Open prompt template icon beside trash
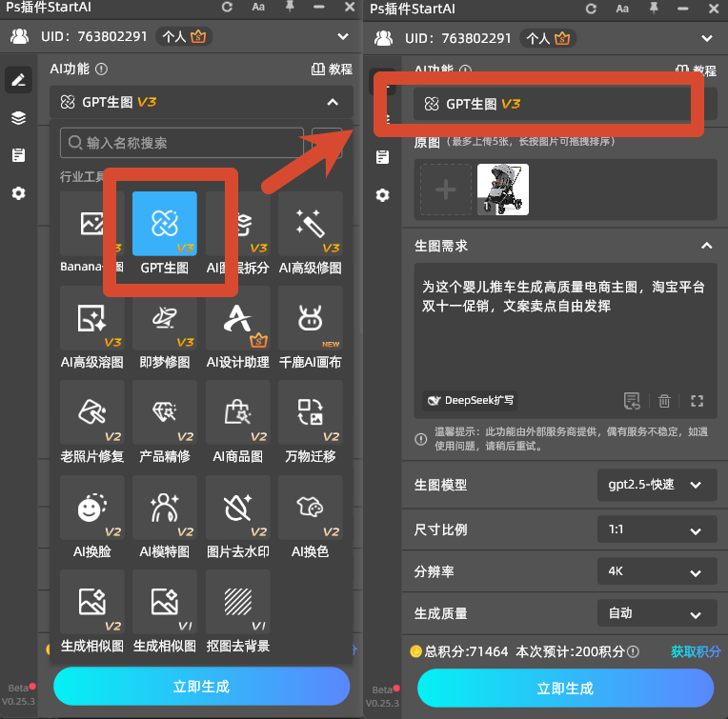The image size is (728, 719). click(x=632, y=401)
